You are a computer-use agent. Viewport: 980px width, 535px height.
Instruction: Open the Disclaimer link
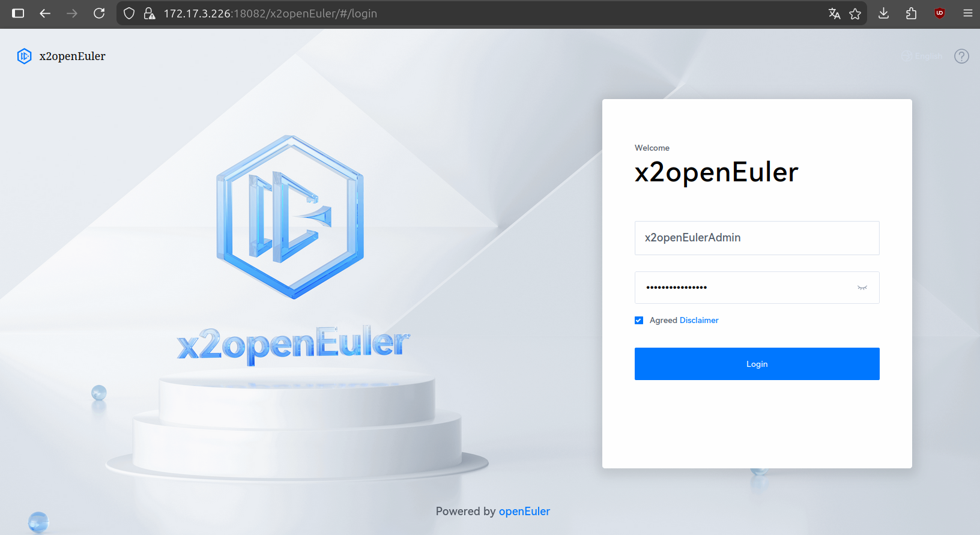coord(698,321)
